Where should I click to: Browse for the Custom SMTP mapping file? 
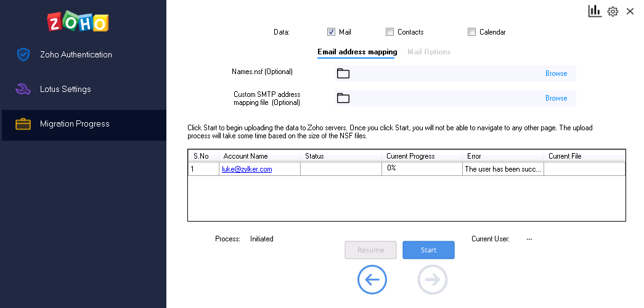[x=556, y=98]
